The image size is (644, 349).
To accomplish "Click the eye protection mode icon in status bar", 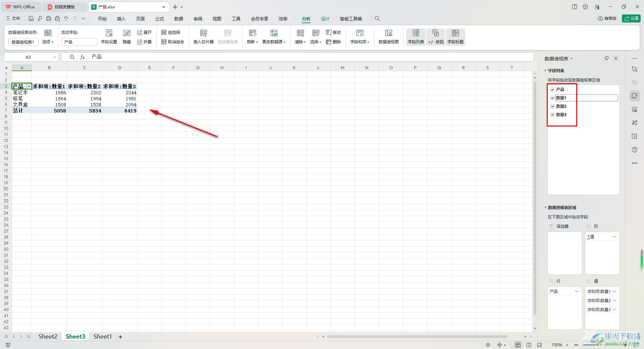I will pyautogui.click(x=488, y=345).
